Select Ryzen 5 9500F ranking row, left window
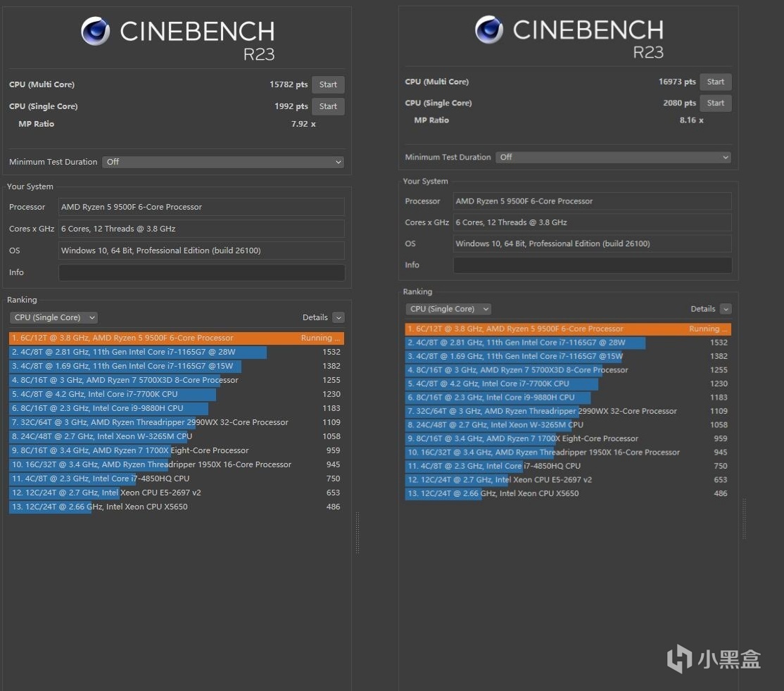 point(177,338)
